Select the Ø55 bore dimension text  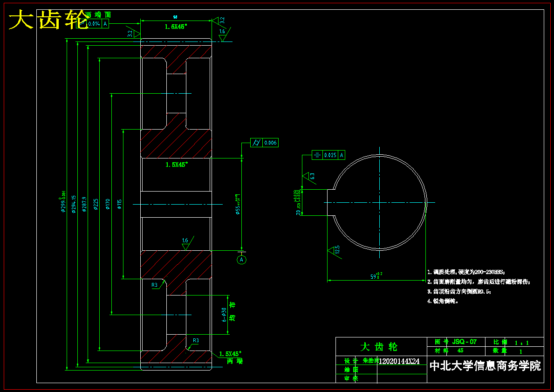coord(238,204)
